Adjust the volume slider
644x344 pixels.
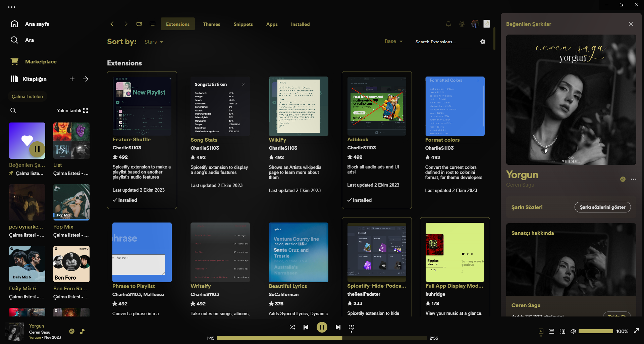point(596,331)
